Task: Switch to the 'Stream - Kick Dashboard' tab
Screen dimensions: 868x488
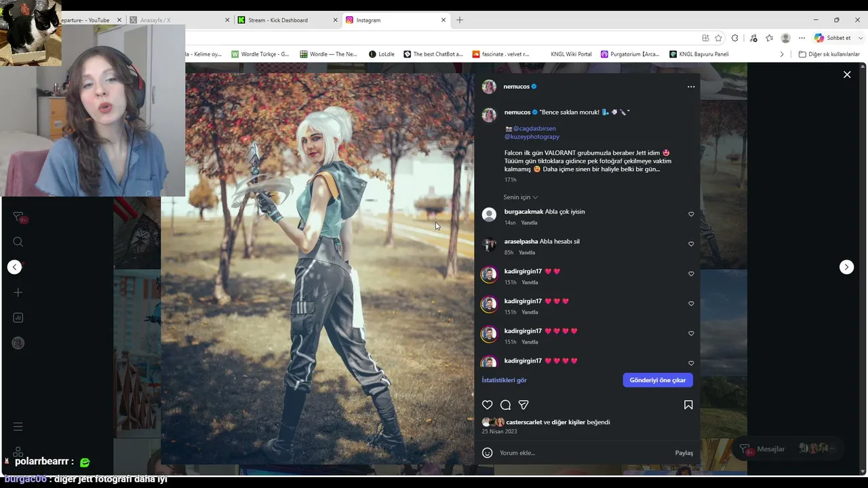Action: pos(286,20)
